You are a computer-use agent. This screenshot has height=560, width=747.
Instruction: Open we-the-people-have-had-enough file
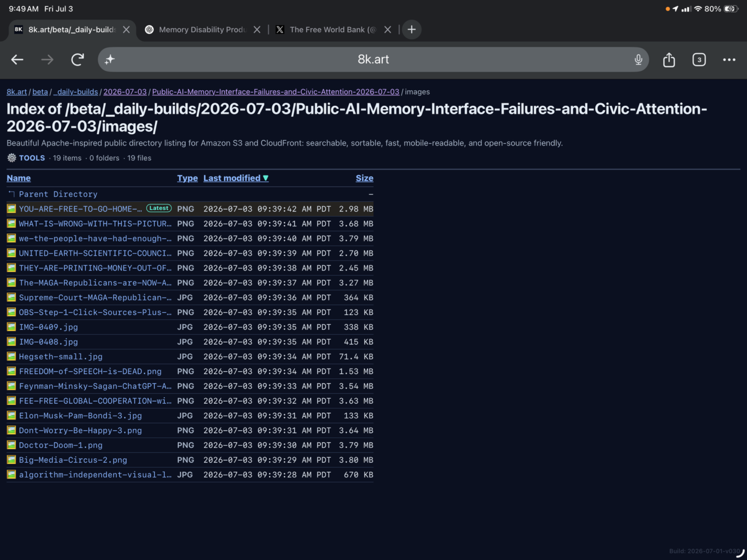pyautogui.click(x=95, y=239)
